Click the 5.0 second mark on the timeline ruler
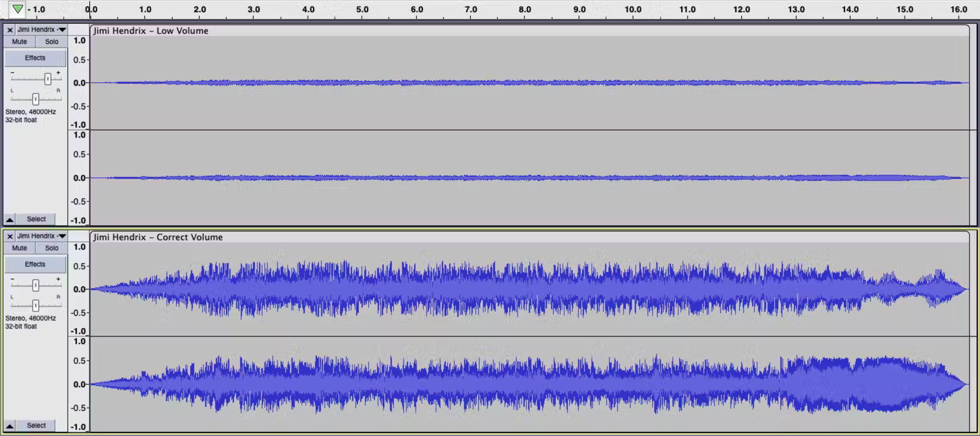Screen dimensions: 980x436 tap(362, 10)
